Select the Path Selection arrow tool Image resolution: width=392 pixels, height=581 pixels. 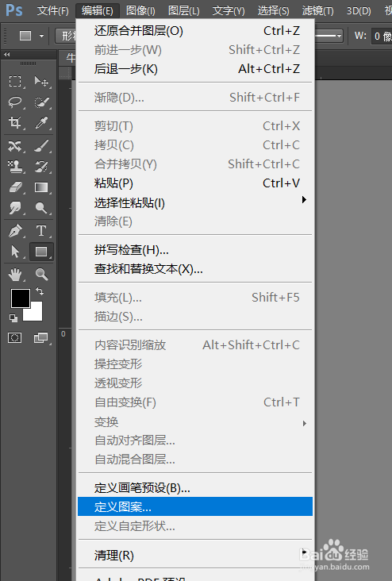15,252
